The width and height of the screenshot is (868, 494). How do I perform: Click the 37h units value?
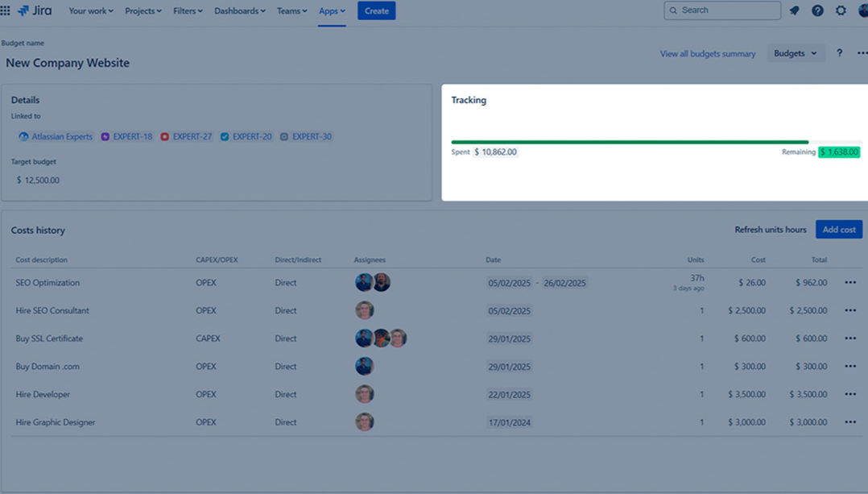pos(697,278)
